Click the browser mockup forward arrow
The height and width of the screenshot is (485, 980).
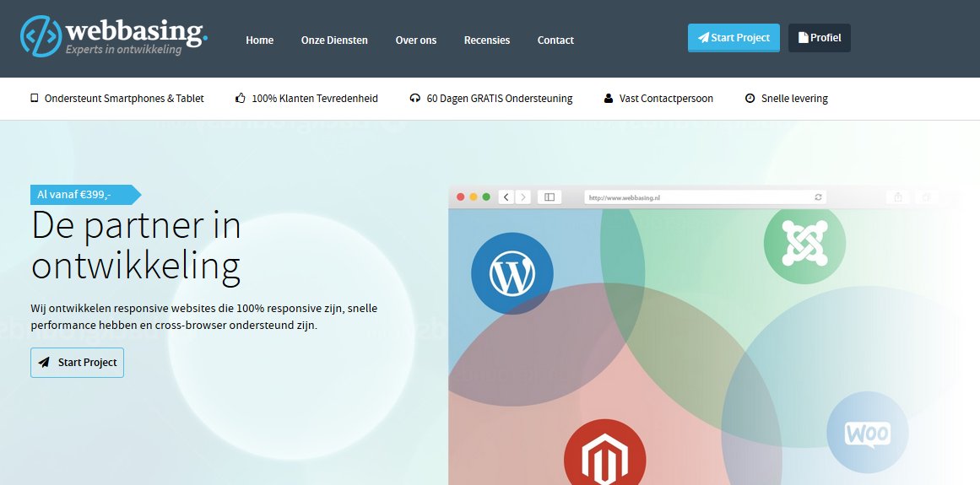522,197
